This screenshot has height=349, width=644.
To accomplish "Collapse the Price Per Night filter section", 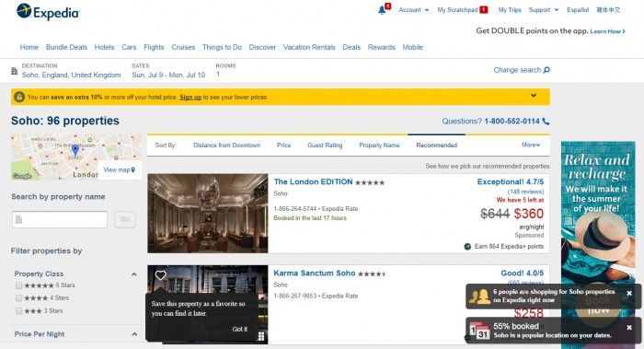I will point(134,334).
